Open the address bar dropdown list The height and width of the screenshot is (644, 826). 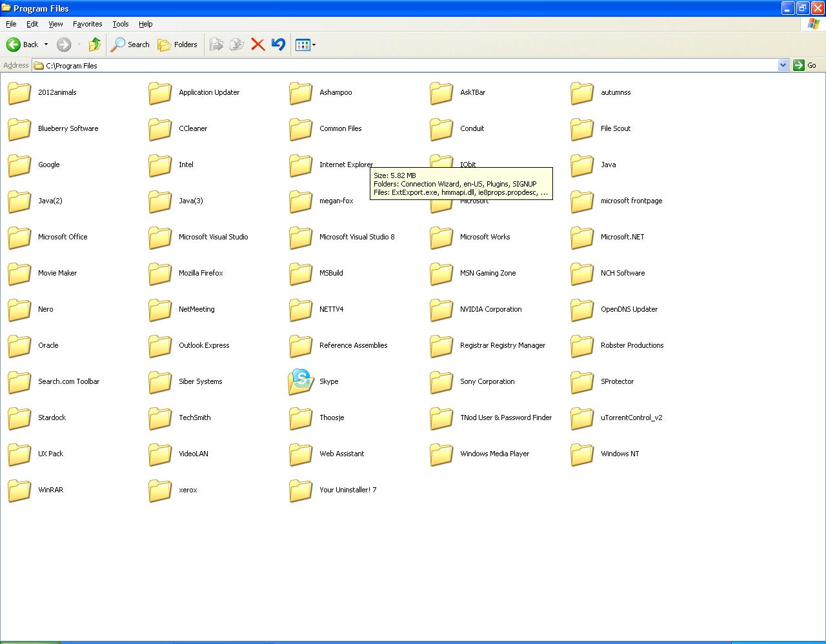click(783, 65)
